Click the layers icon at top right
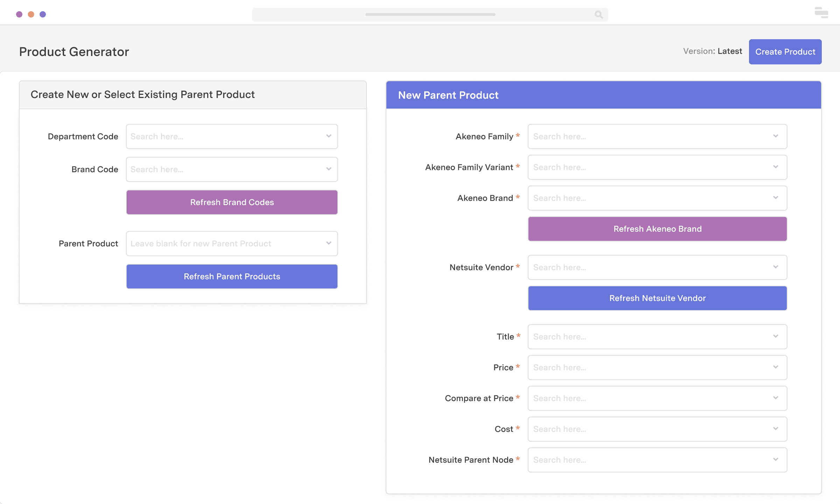 [821, 13]
